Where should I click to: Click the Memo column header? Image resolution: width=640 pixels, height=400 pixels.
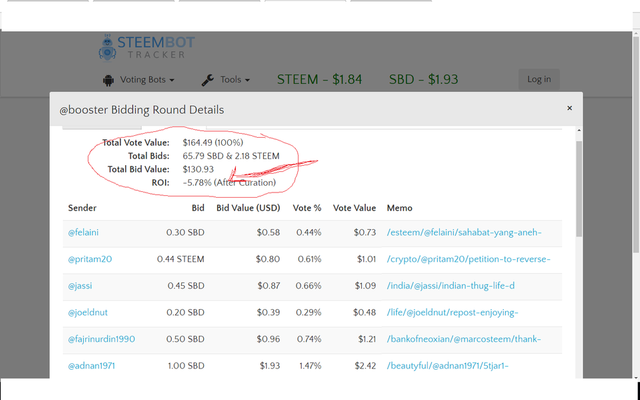pos(400,208)
